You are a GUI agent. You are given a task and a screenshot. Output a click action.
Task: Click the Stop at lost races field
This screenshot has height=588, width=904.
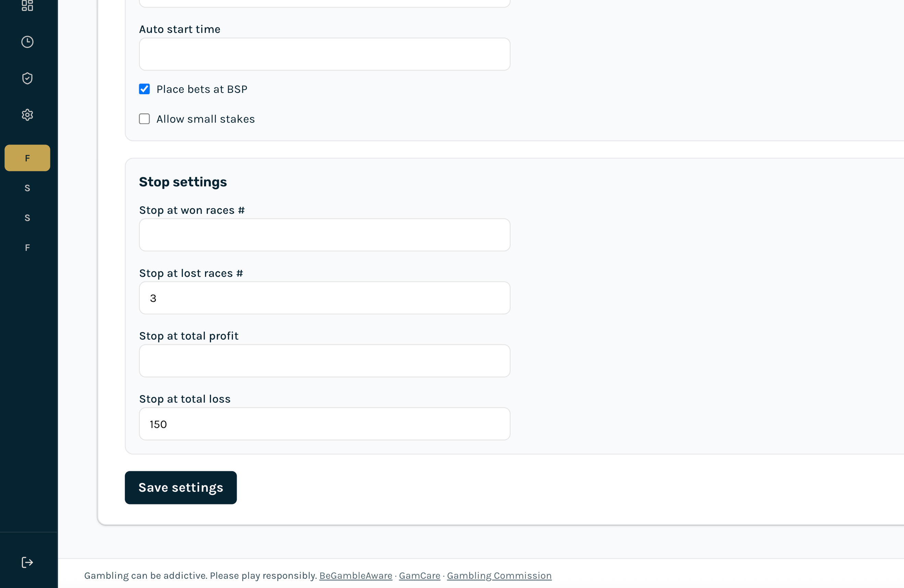coord(325,298)
